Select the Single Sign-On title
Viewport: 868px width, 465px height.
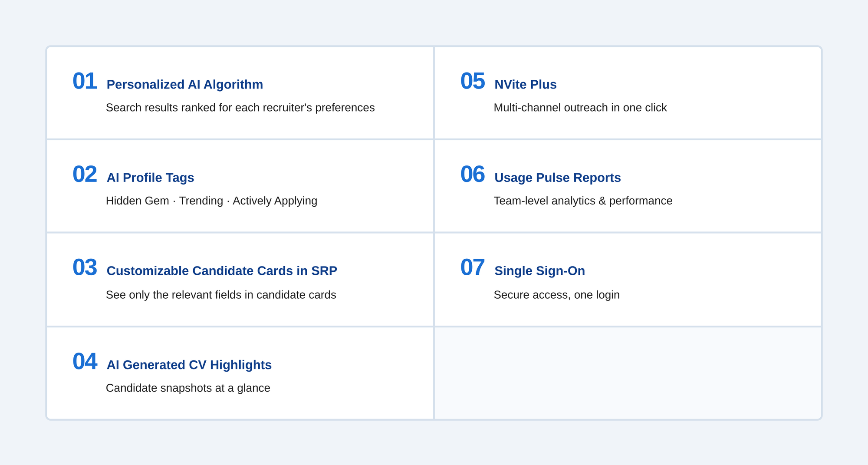click(539, 271)
